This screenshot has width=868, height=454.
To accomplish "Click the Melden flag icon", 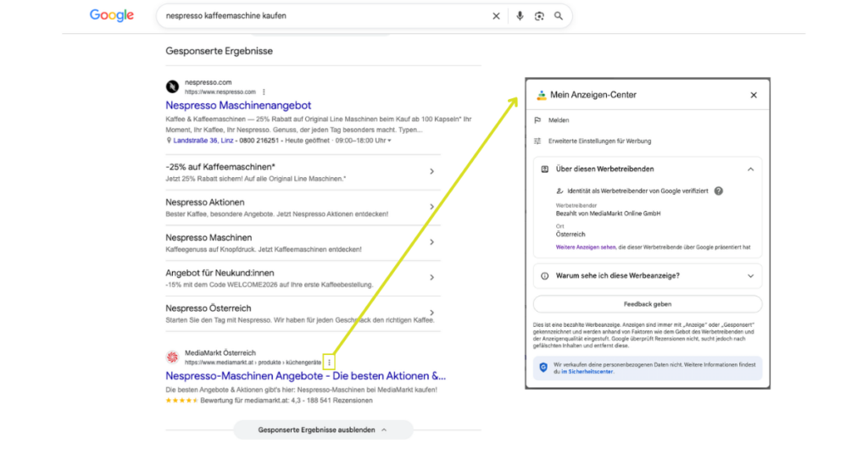I will tap(537, 120).
